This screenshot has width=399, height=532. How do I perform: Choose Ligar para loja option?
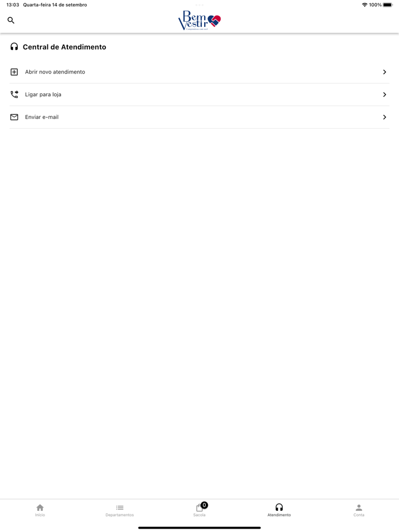(x=43, y=95)
